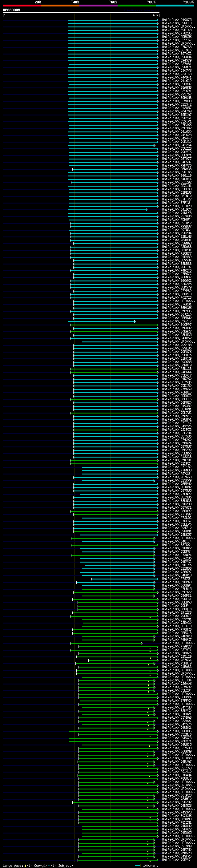Open hit UniRef100_Q5K7W1
The height and width of the screenshot is (868, 197).
(177, 460)
